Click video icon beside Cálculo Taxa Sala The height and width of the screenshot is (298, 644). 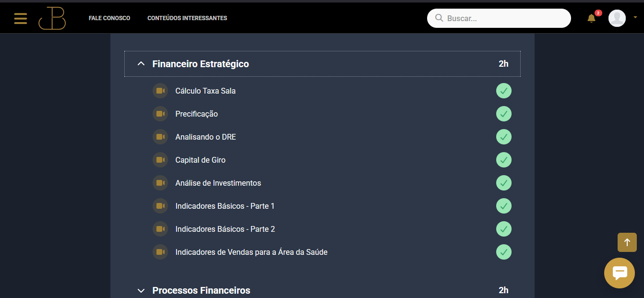160,91
